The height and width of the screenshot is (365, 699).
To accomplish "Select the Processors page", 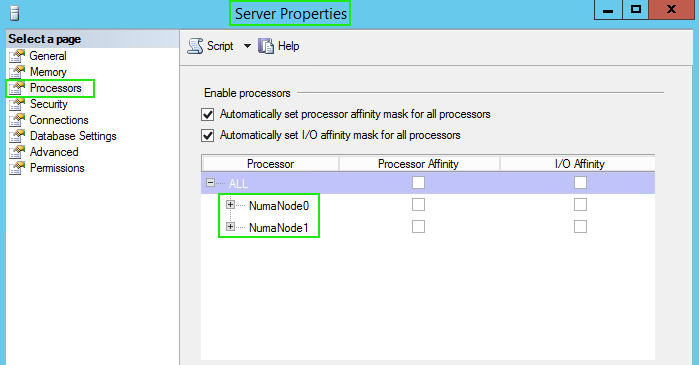I will pyautogui.click(x=56, y=88).
